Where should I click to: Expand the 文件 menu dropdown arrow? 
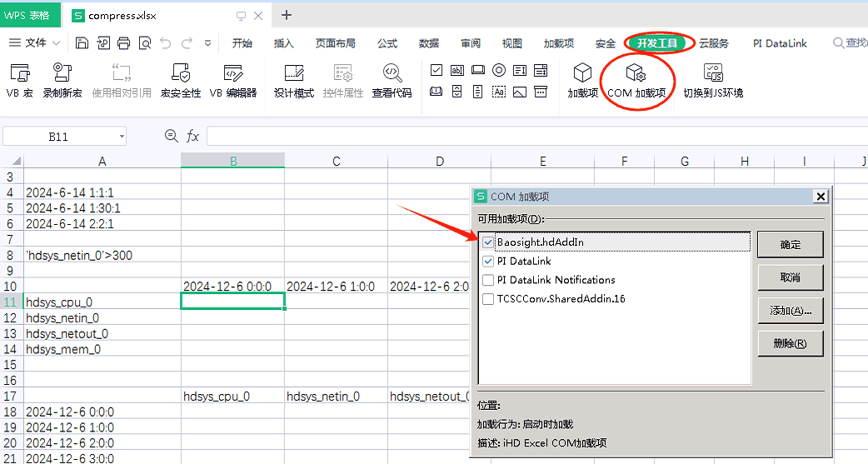coord(56,42)
